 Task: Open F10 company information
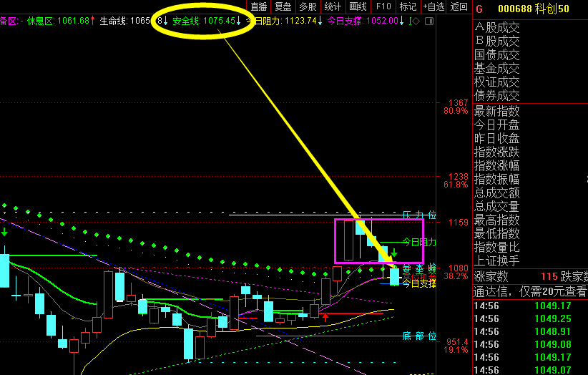coord(383,6)
